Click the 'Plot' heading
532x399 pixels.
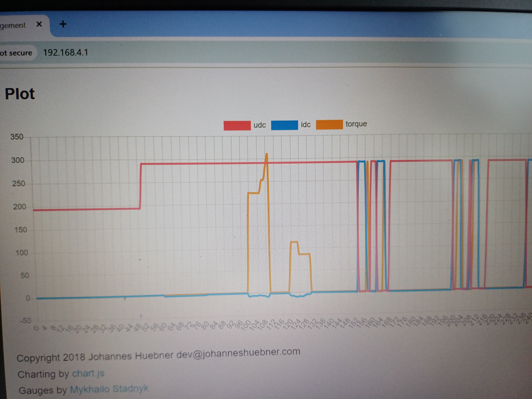20,94
